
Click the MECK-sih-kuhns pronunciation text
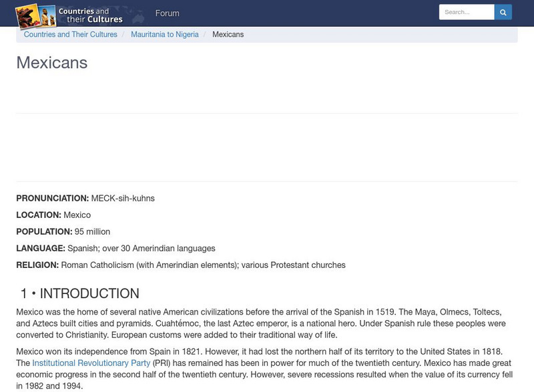[123, 198]
